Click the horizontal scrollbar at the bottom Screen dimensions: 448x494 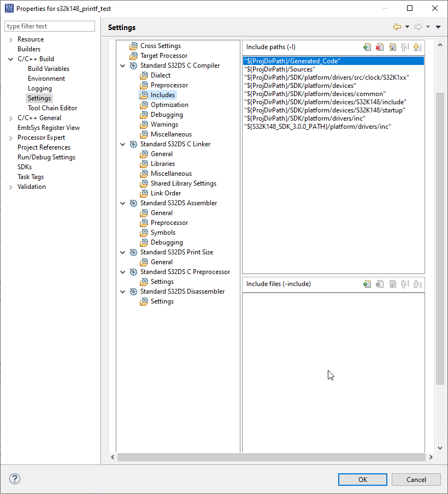tap(271, 457)
